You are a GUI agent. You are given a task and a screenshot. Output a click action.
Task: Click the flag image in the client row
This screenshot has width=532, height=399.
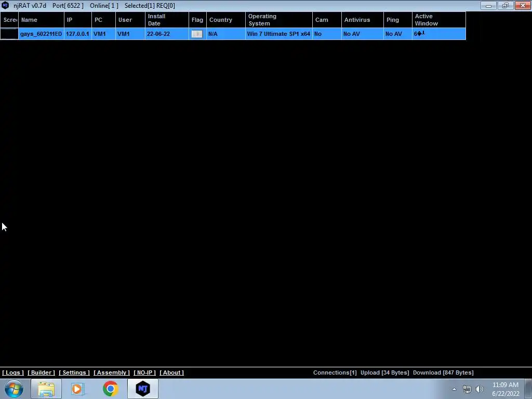tap(197, 34)
